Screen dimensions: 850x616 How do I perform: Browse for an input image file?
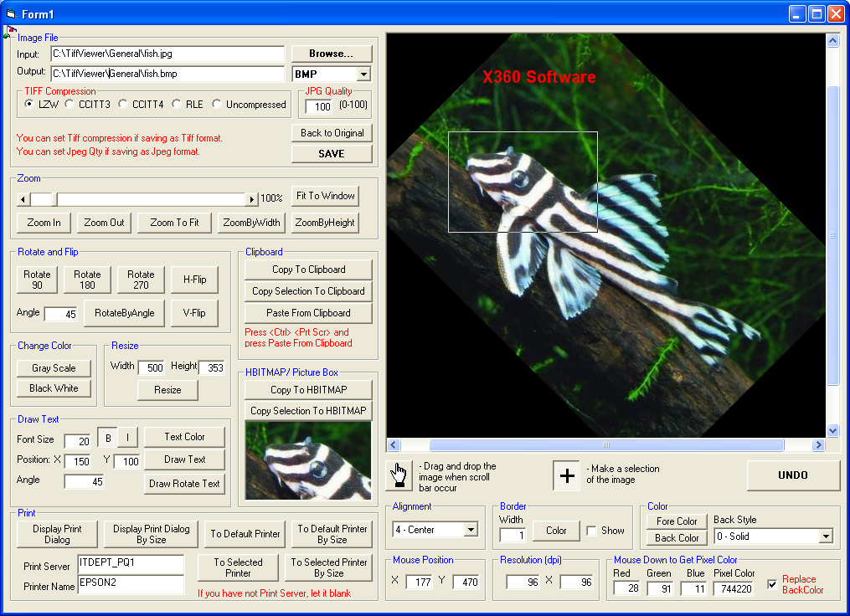tap(331, 53)
